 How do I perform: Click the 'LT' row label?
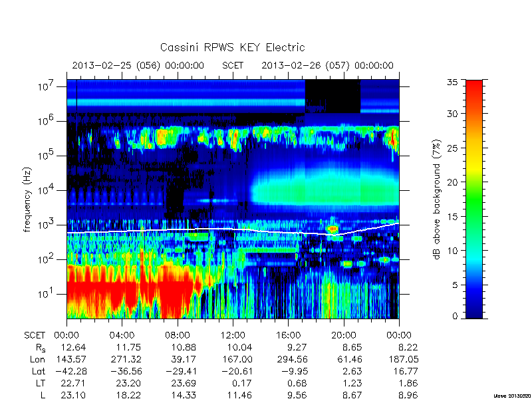coord(40,384)
